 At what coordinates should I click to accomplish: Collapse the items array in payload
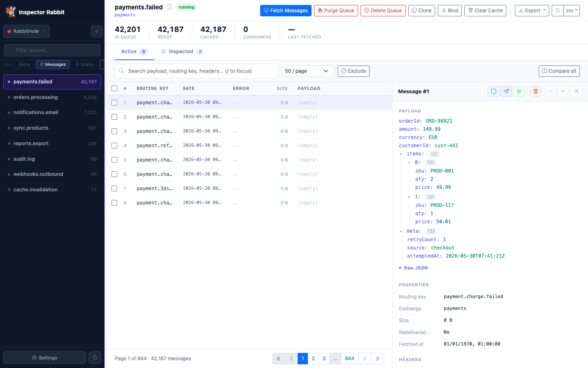[x=401, y=154]
